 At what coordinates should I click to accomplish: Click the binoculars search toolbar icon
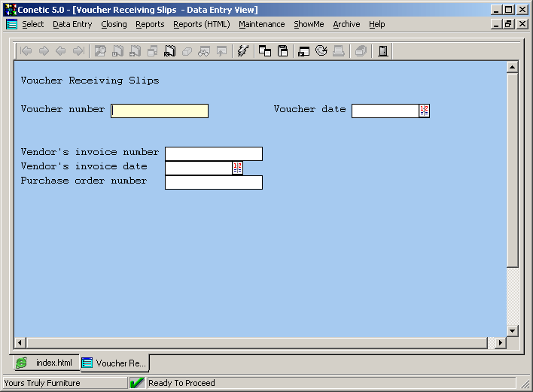(203, 51)
